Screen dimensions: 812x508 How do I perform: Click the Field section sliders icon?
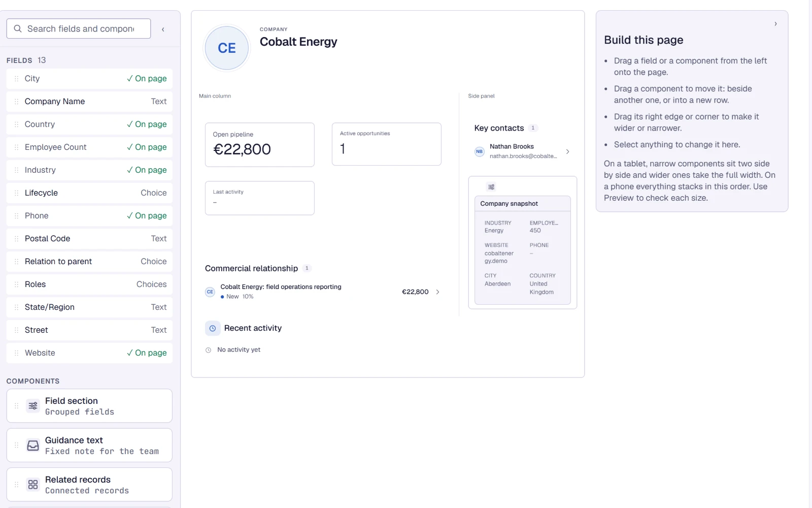pyautogui.click(x=33, y=406)
